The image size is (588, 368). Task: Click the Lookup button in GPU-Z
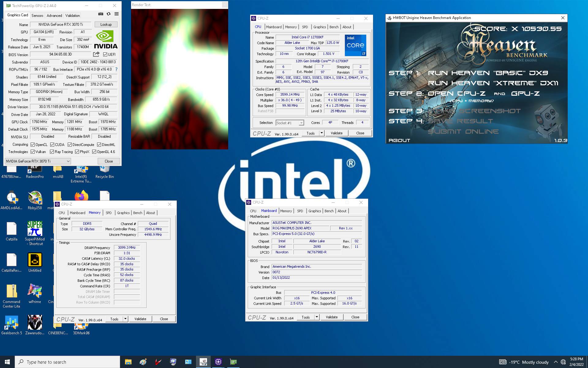(106, 25)
